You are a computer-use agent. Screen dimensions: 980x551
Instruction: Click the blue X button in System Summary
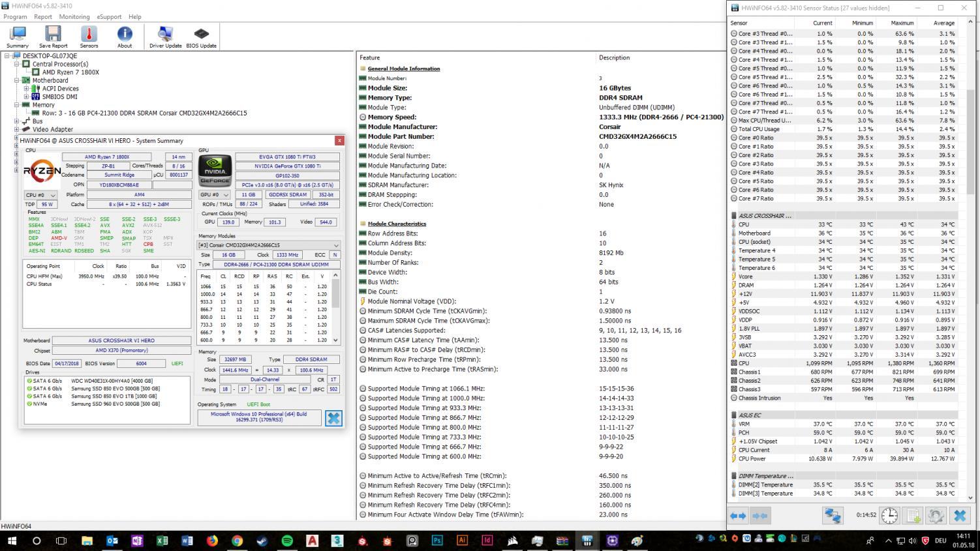[x=333, y=418]
